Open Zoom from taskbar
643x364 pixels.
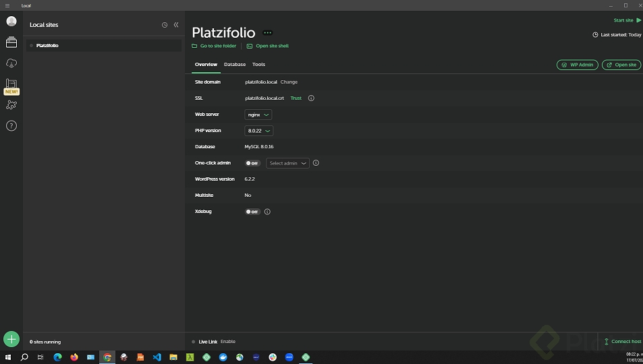(289, 357)
